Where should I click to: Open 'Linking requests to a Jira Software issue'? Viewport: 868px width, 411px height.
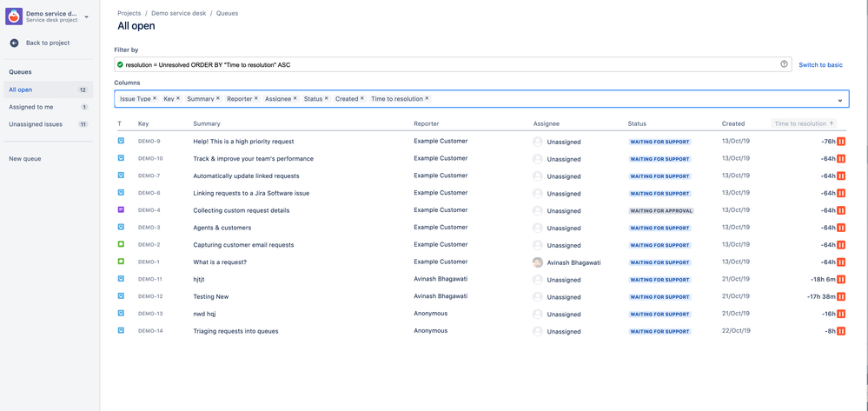pyautogui.click(x=251, y=193)
